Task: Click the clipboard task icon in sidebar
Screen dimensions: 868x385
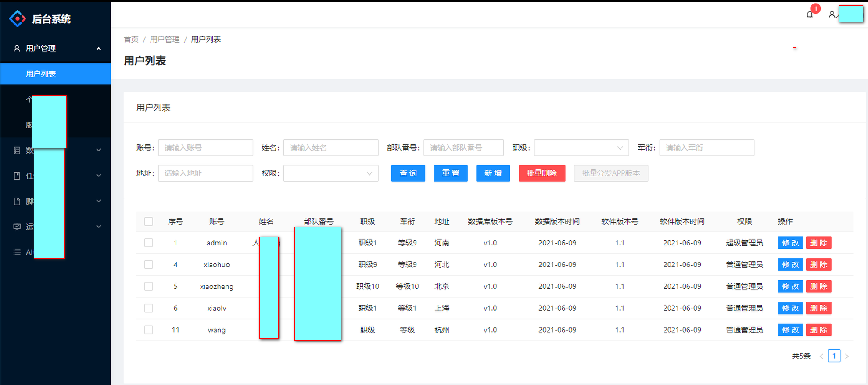Action: point(17,176)
